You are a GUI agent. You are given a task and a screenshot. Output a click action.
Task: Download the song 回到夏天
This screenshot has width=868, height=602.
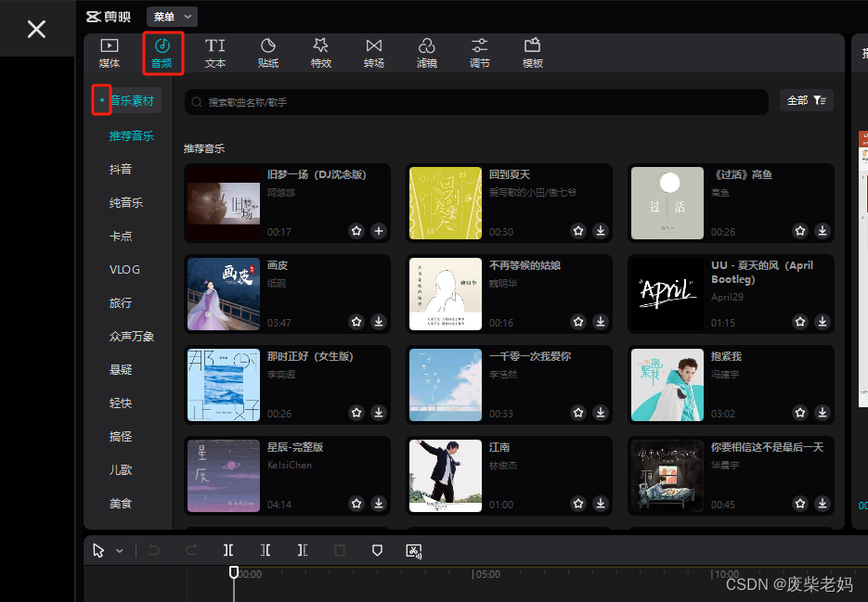601,231
